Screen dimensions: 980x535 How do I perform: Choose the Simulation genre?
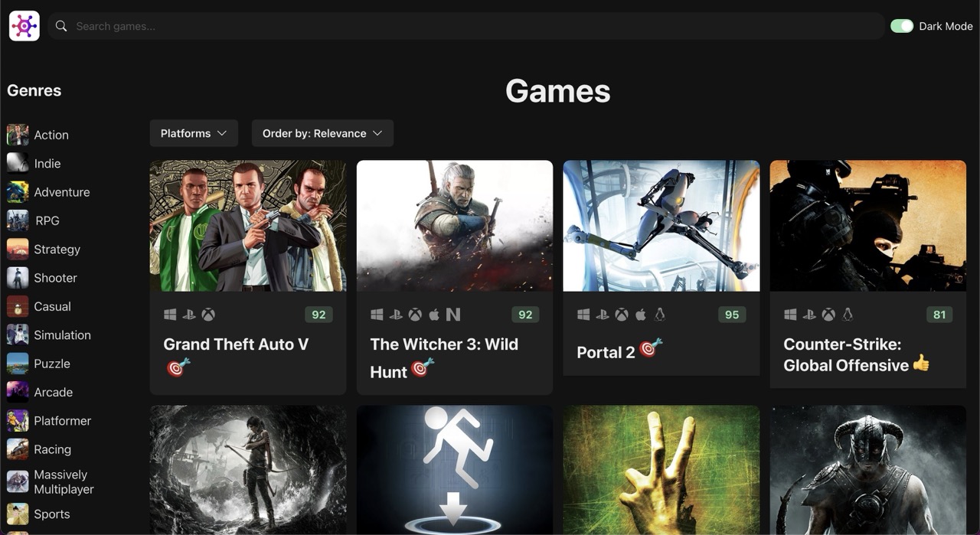coord(63,334)
